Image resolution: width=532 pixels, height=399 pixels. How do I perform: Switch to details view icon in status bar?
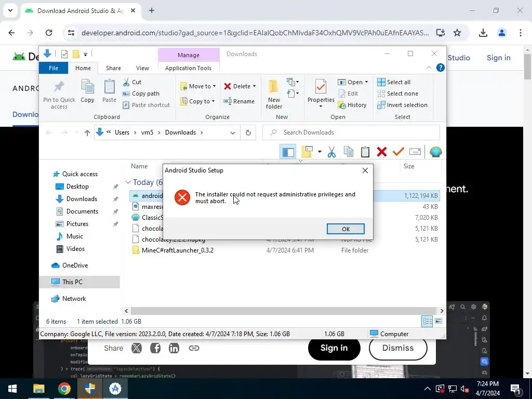point(427,321)
